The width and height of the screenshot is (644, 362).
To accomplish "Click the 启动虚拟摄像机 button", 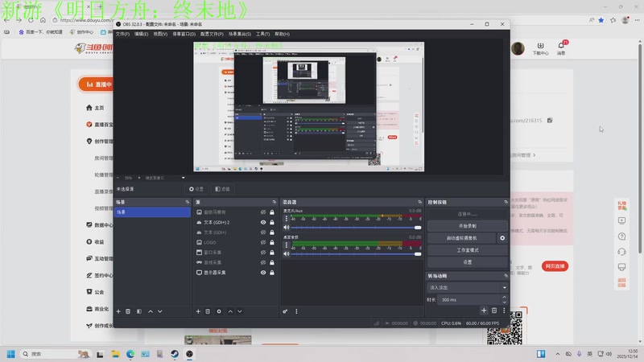I will point(461,238).
